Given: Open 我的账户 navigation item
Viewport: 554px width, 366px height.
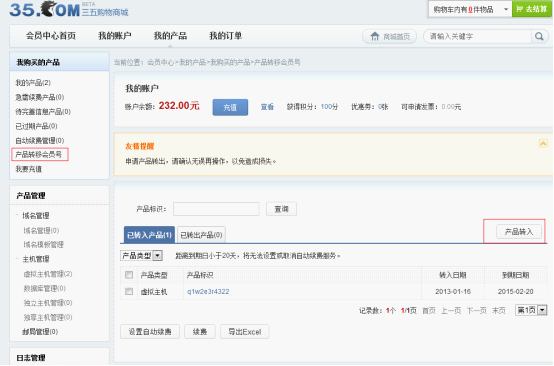Looking at the screenshot, I should 114,36.
